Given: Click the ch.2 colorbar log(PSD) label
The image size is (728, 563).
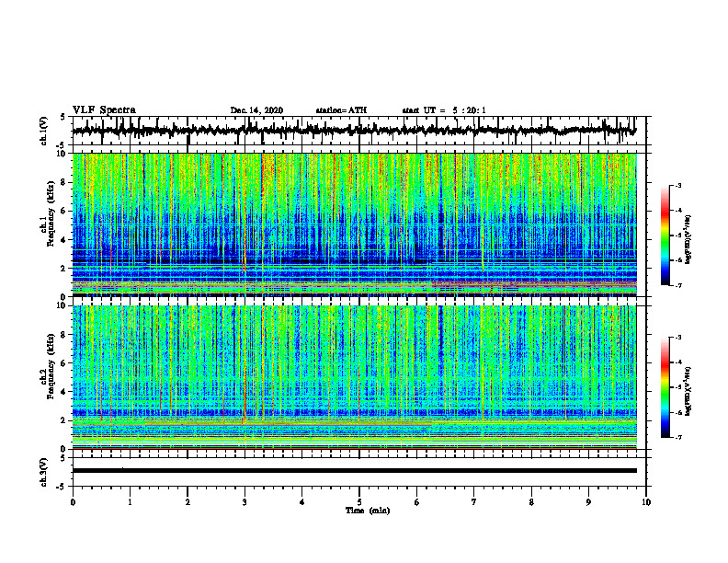Looking at the screenshot, I should pyautogui.click(x=688, y=390).
